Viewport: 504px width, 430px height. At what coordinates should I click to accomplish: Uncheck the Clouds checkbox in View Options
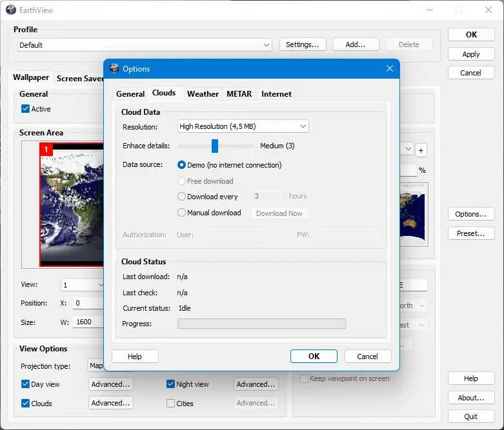[25, 403]
